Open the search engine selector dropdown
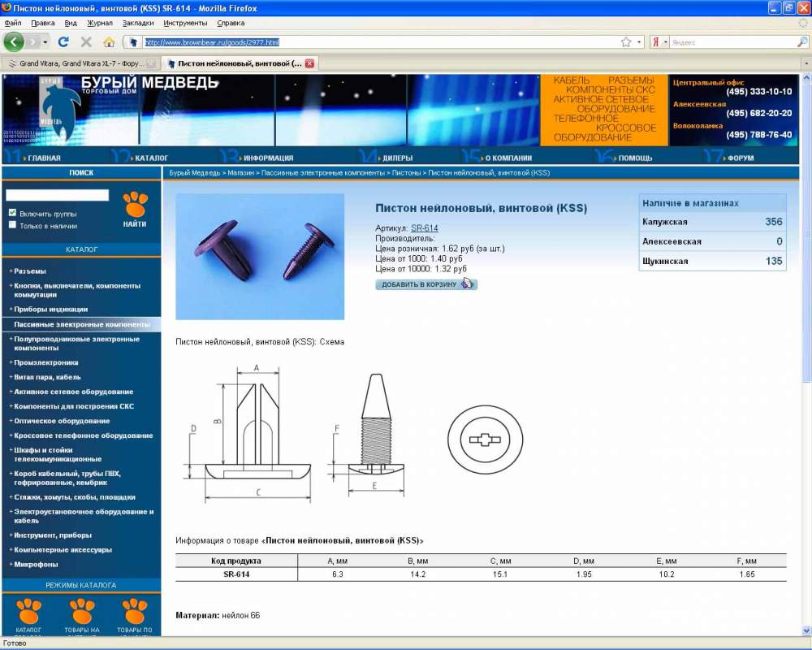 (666, 42)
